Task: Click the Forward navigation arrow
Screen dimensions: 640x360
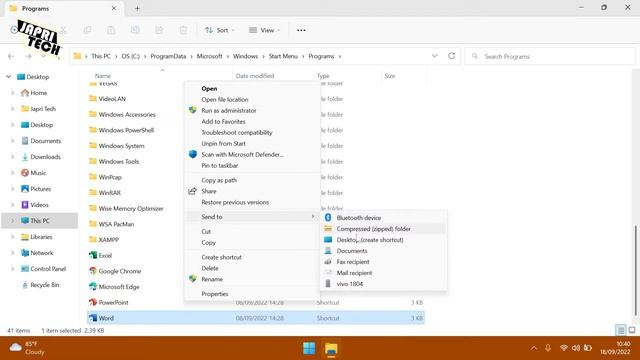Action: [29, 56]
